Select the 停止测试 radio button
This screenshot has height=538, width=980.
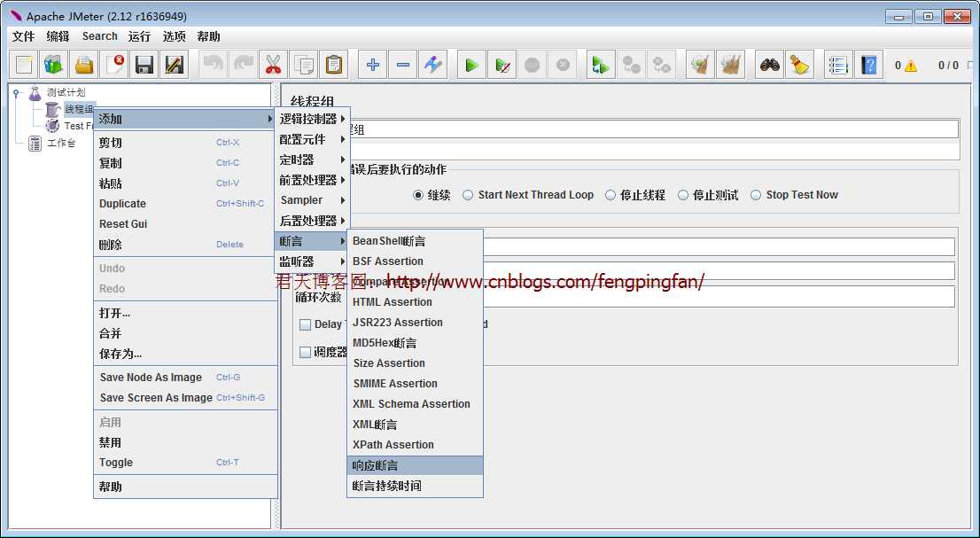tap(683, 195)
